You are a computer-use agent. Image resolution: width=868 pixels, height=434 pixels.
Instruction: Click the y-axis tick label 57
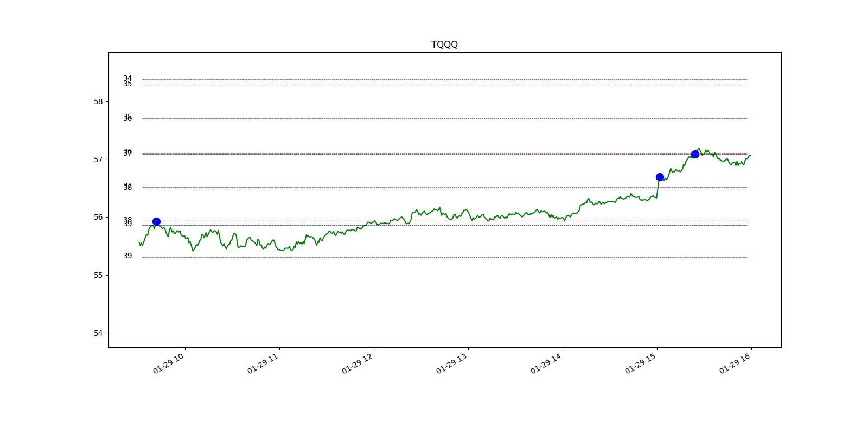tap(98, 159)
